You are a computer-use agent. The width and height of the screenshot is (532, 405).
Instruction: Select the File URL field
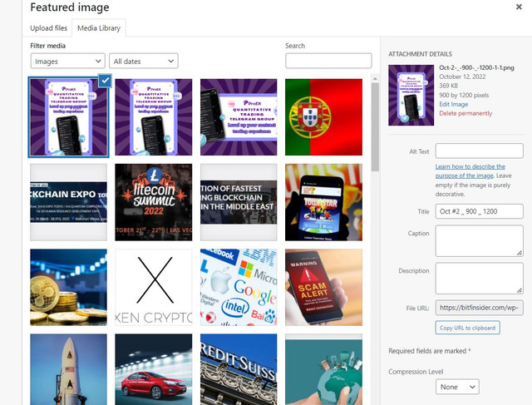[479, 308]
